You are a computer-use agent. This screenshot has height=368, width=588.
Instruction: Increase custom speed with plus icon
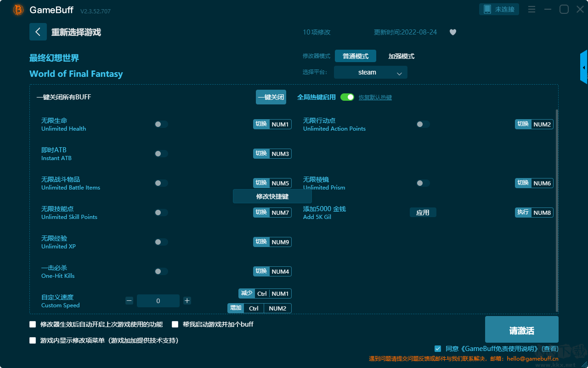187,301
